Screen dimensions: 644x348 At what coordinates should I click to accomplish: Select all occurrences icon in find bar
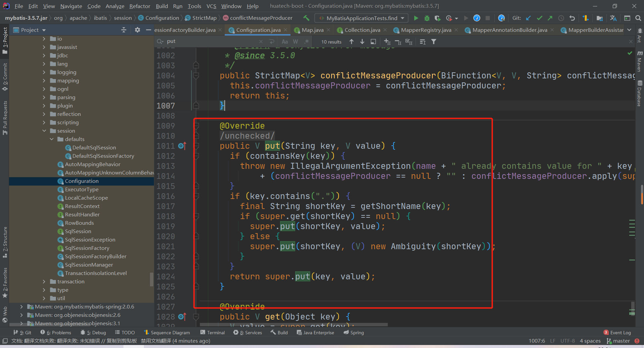pos(409,42)
